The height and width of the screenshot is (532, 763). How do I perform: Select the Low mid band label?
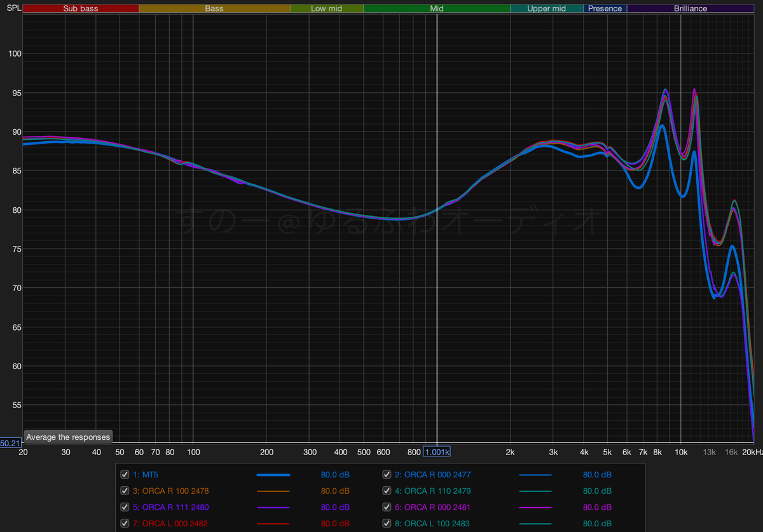[x=327, y=9]
